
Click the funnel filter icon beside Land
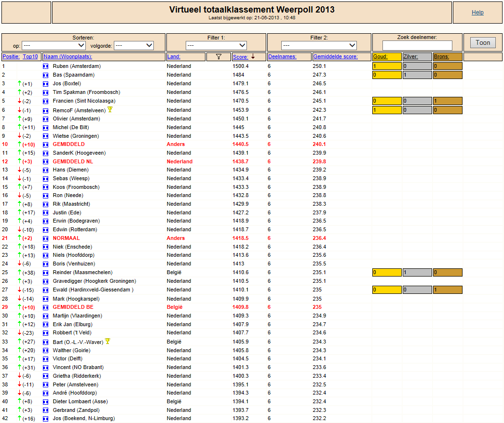218,57
